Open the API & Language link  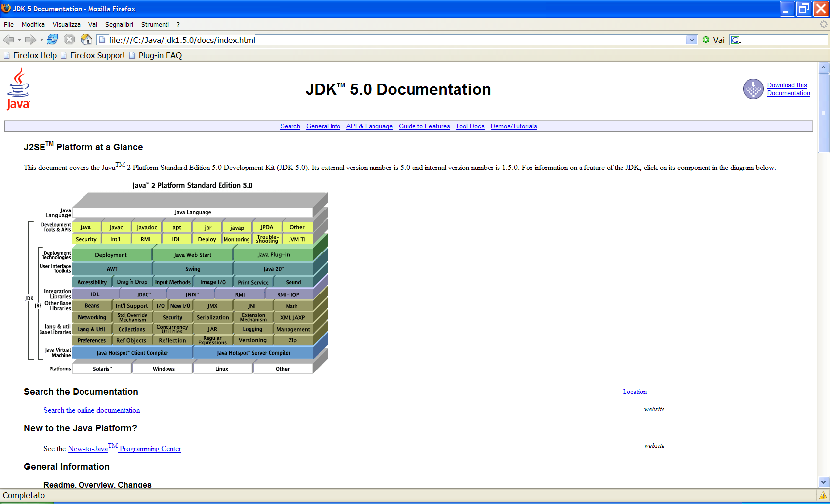[x=370, y=126]
